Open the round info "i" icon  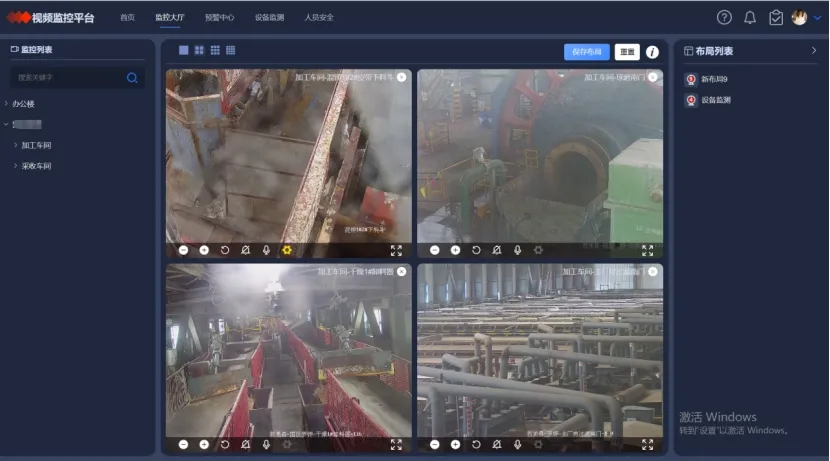[652, 52]
